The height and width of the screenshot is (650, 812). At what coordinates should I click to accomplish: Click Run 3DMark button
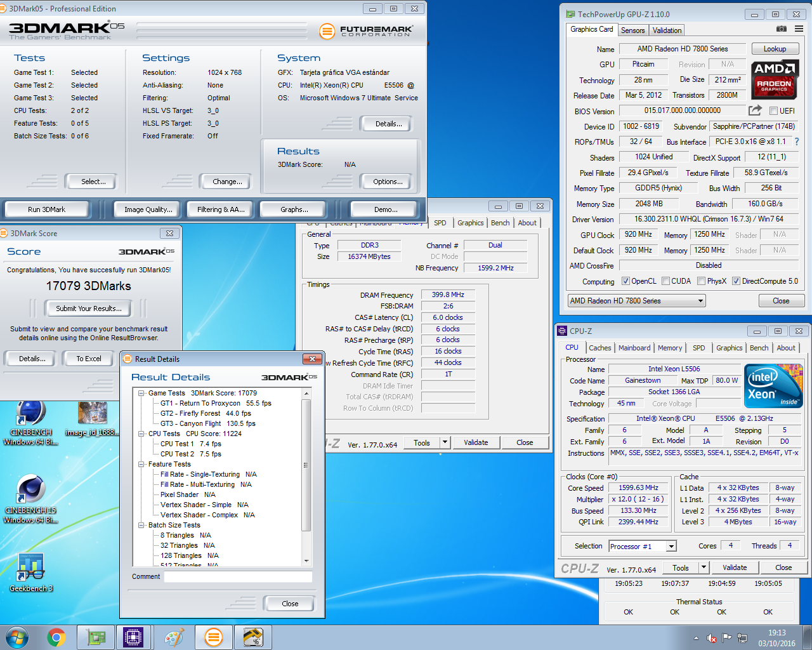pos(46,209)
